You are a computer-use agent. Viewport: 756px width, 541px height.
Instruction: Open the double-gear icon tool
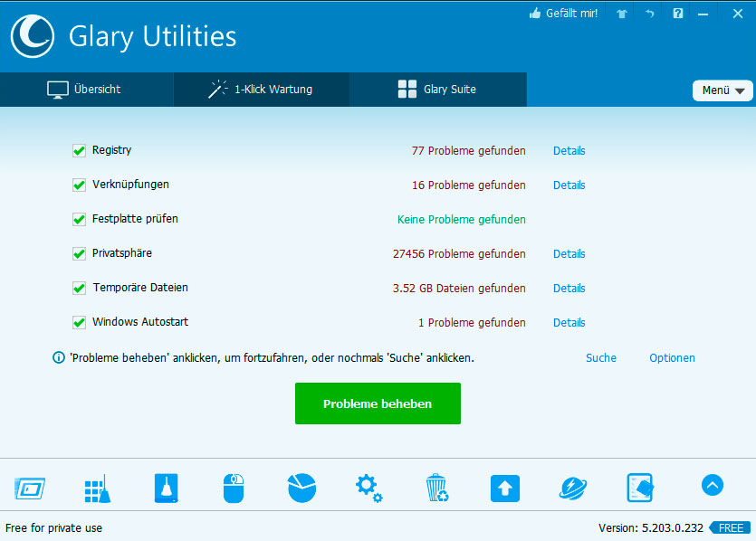coord(369,489)
